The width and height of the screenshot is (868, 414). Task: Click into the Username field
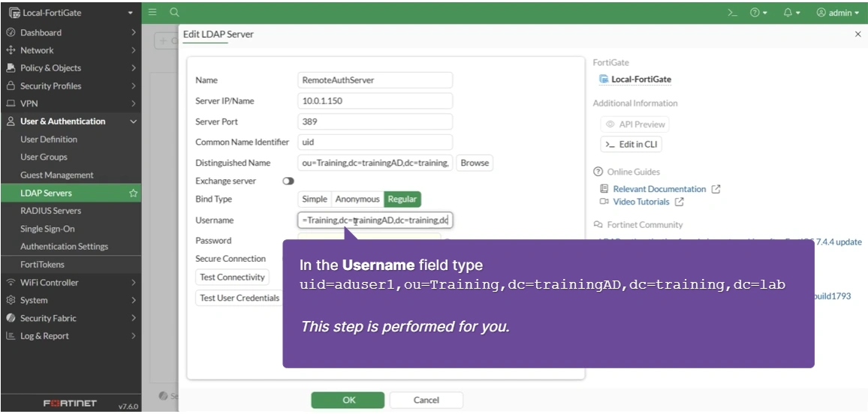(375, 220)
